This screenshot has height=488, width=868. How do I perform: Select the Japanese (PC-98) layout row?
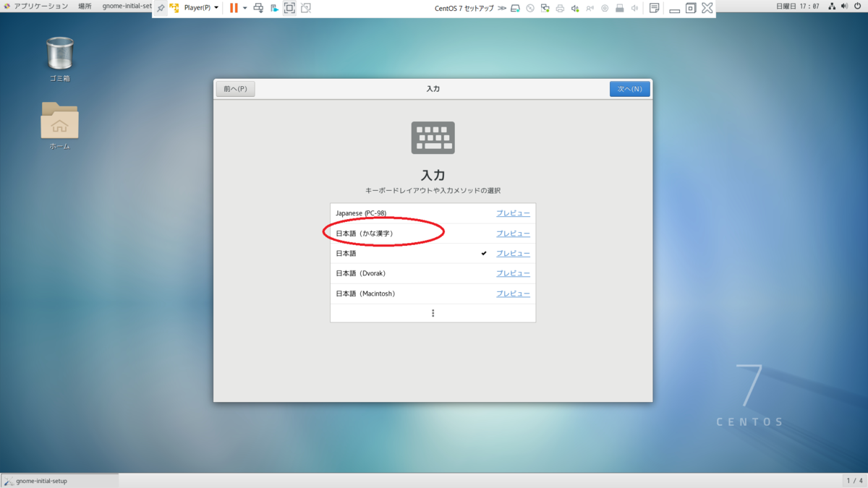point(433,213)
